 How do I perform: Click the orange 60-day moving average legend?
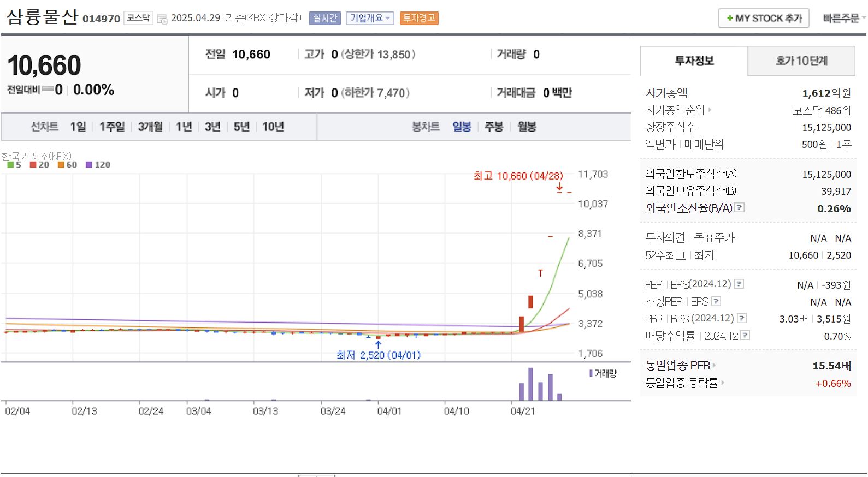[x=67, y=164]
